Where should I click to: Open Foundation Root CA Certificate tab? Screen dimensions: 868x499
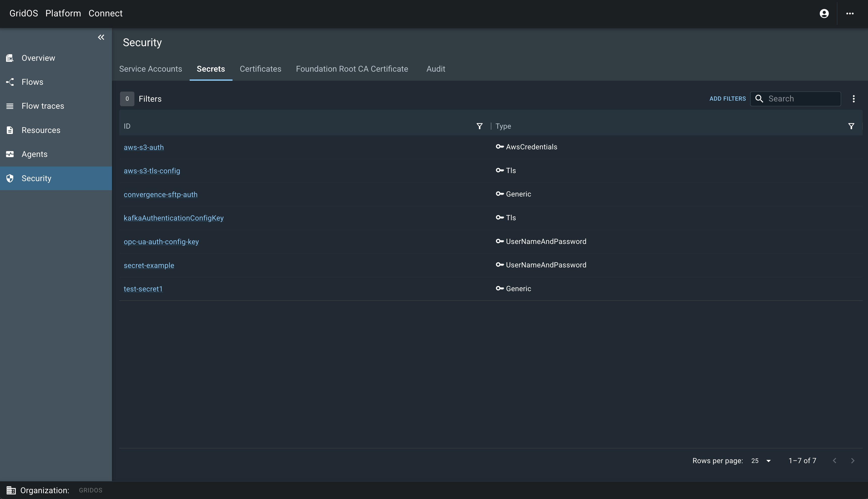pyautogui.click(x=352, y=69)
